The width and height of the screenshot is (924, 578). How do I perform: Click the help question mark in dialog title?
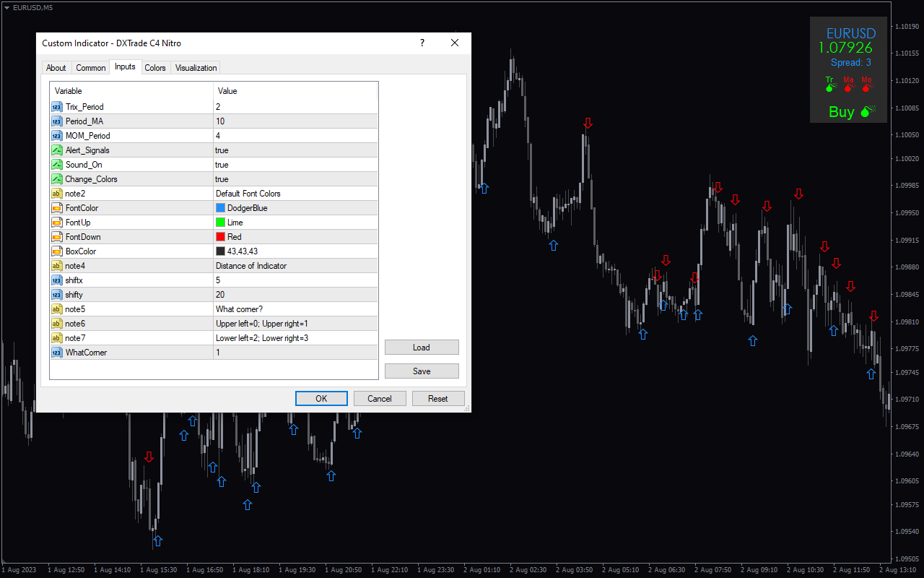click(422, 43)
